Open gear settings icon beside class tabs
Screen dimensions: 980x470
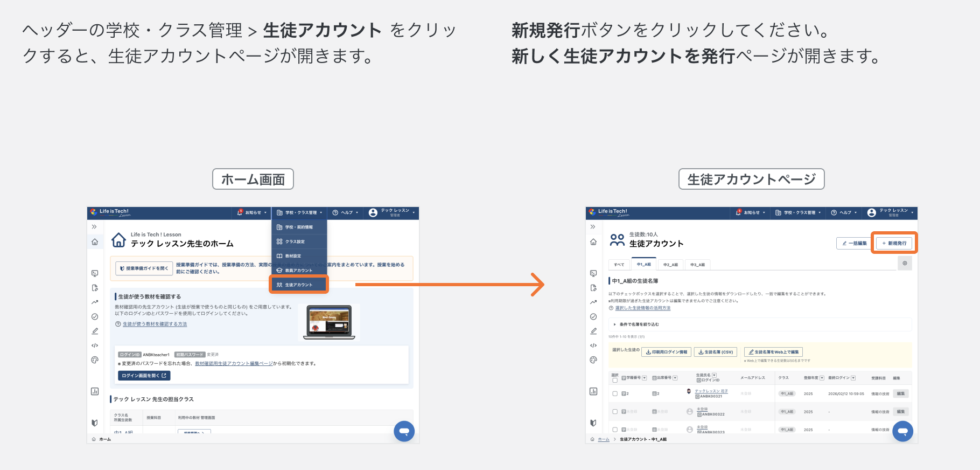pyautogui.click(x=905, y=263)
